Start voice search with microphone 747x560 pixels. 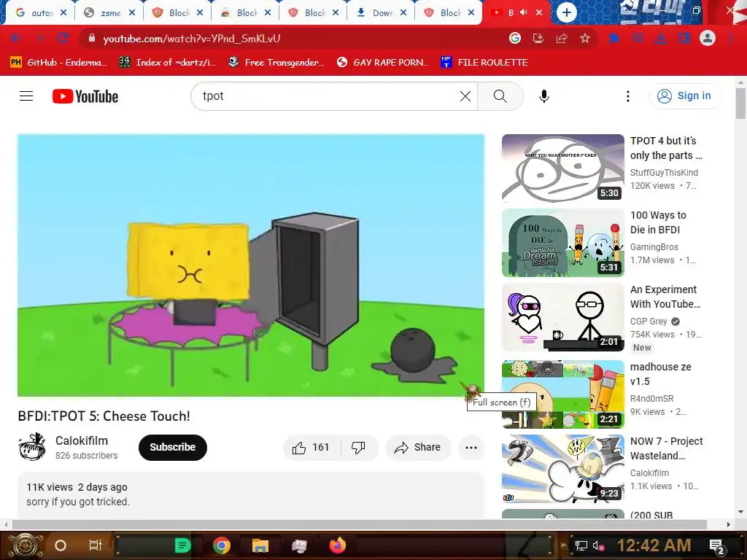pos(543,96)
